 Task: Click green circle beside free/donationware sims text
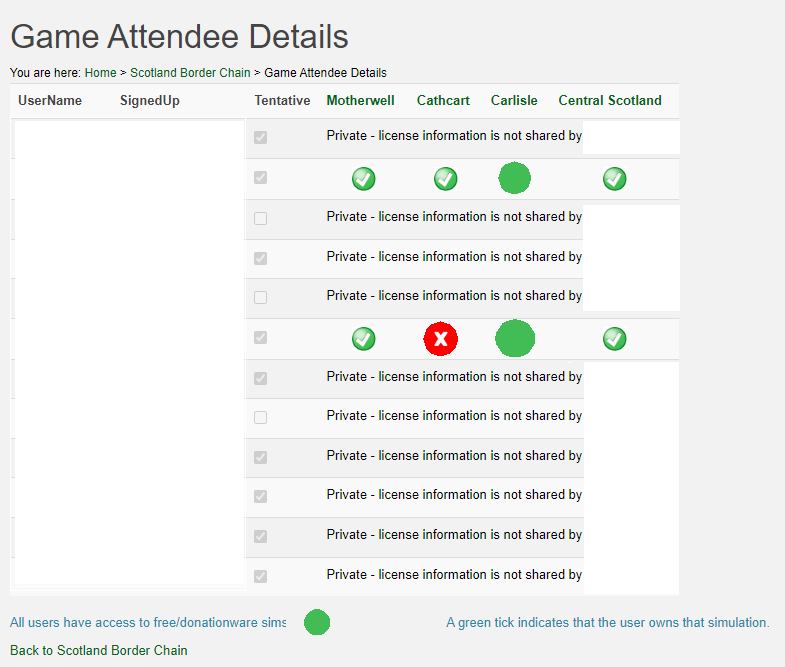point(317,622)
